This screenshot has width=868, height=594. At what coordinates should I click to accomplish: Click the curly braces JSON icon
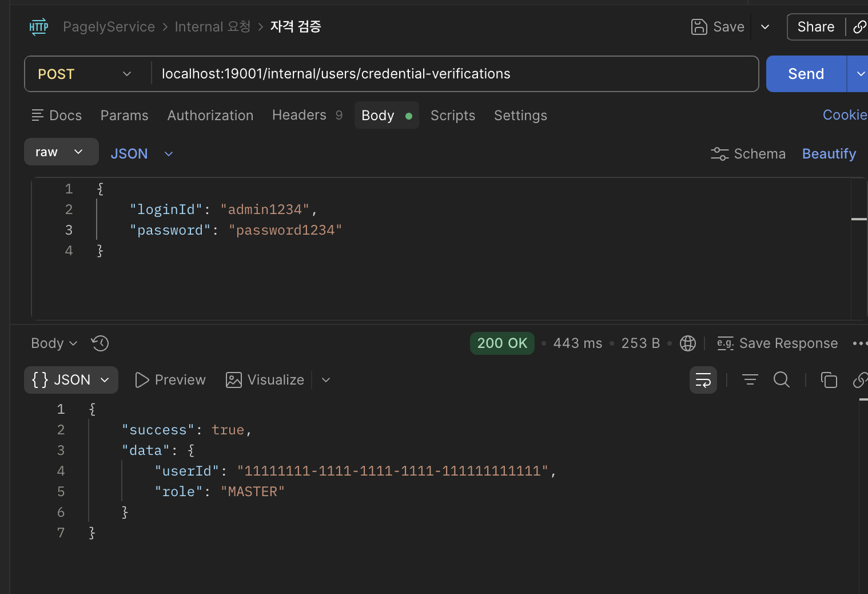tap(40, 380)
